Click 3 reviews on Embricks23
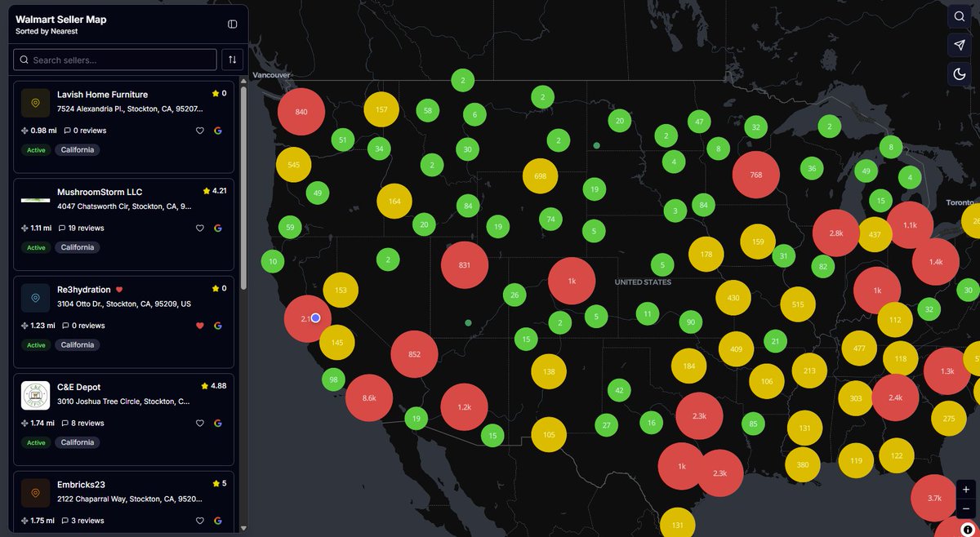This screenshot has height=537, width=980. pos(84,521)
